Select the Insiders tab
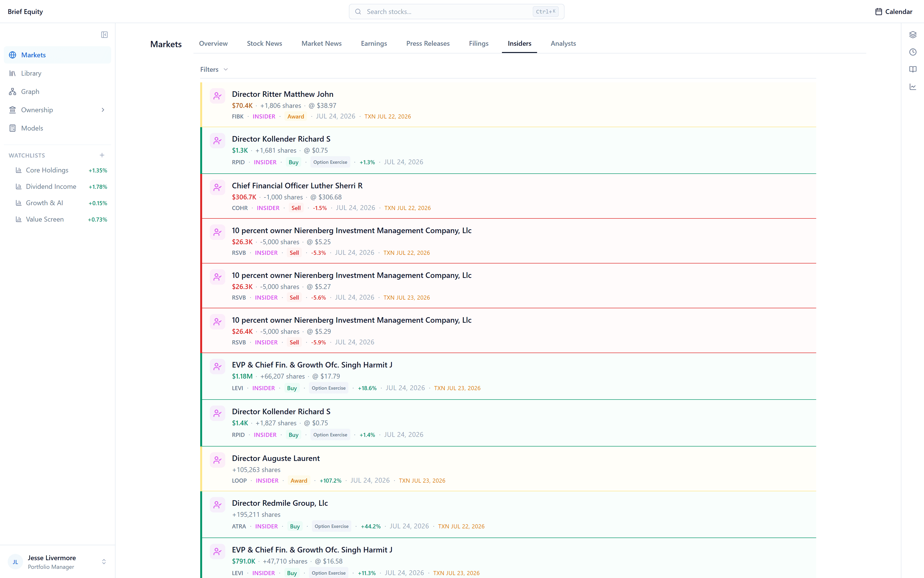The width and height of the screenshot is (924, 578). pyautogui.click(x=519, y=44)
